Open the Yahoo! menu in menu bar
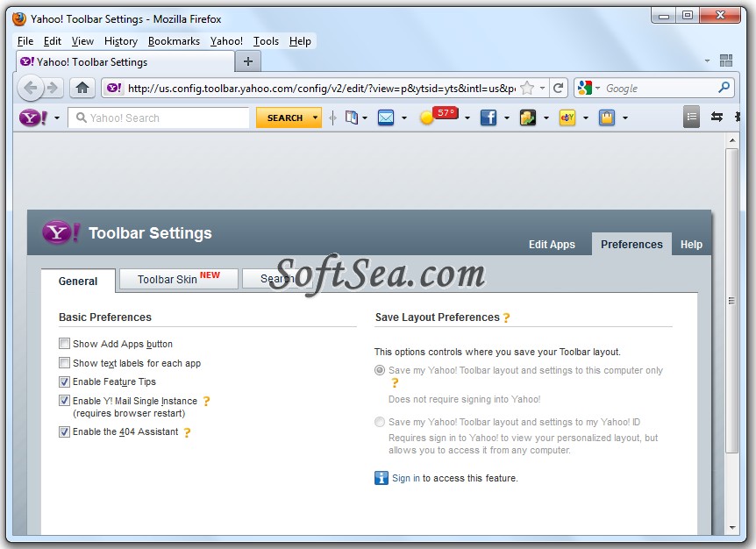 point(226,41)
